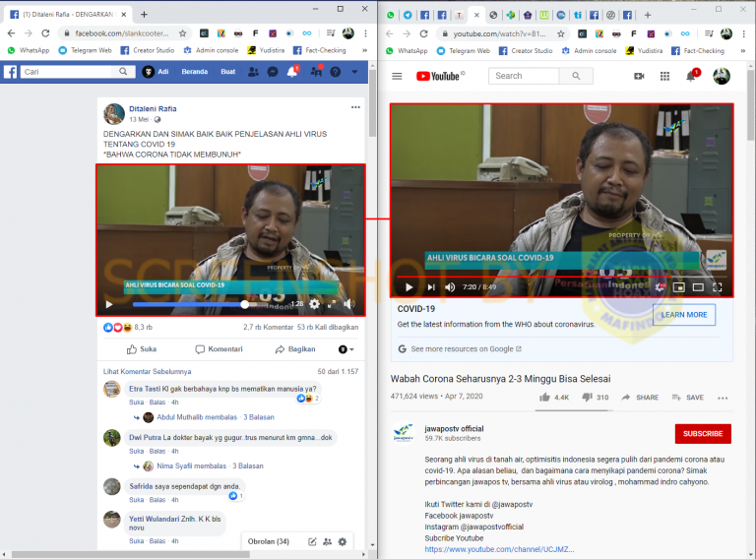Click red SUBSCRIBE button
This screenshot has height=559, width=756.
[x=703, y=434]
